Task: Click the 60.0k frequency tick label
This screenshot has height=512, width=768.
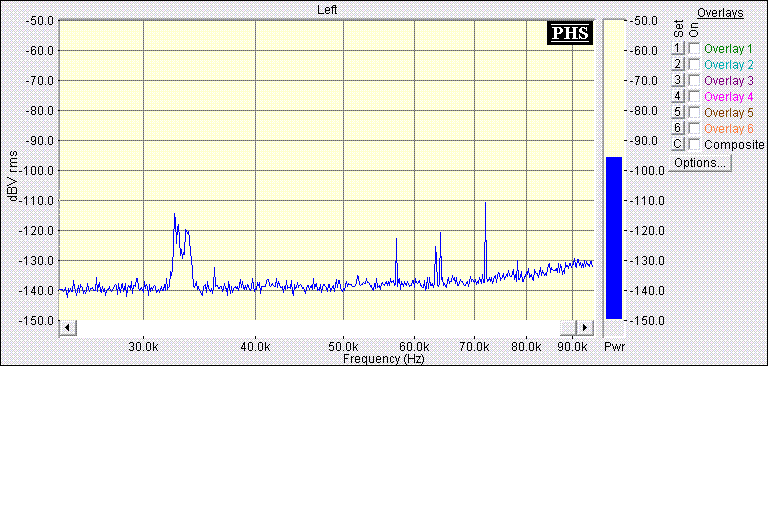Action: coord(414,347)
